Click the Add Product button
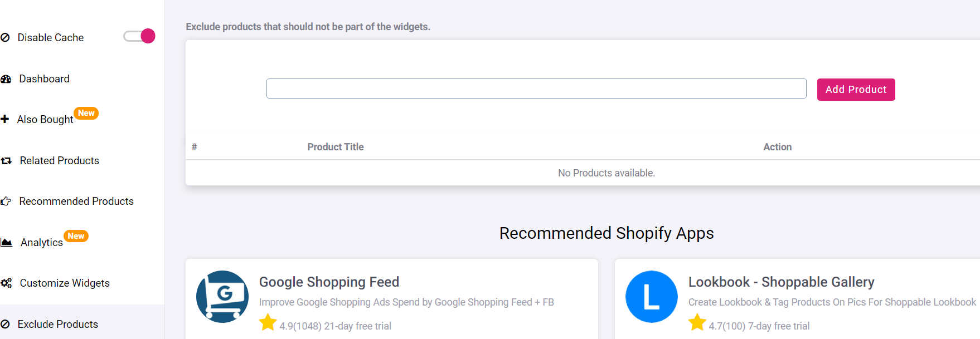 (x=856, y=90)
